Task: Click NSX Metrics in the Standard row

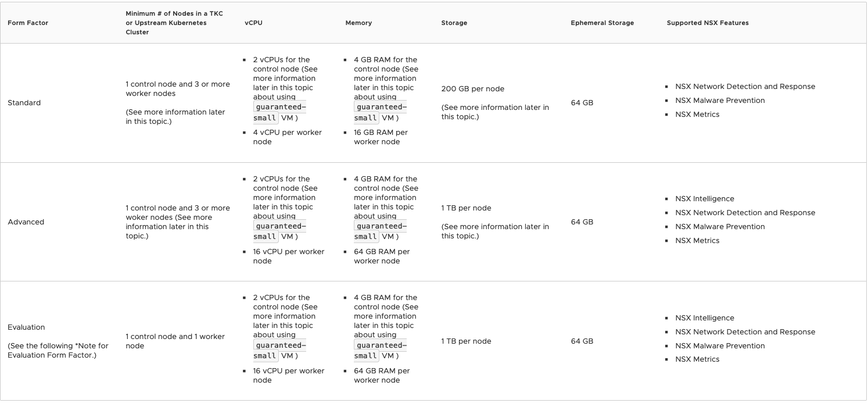Action: pyautogui.click(x=697, y=115)
